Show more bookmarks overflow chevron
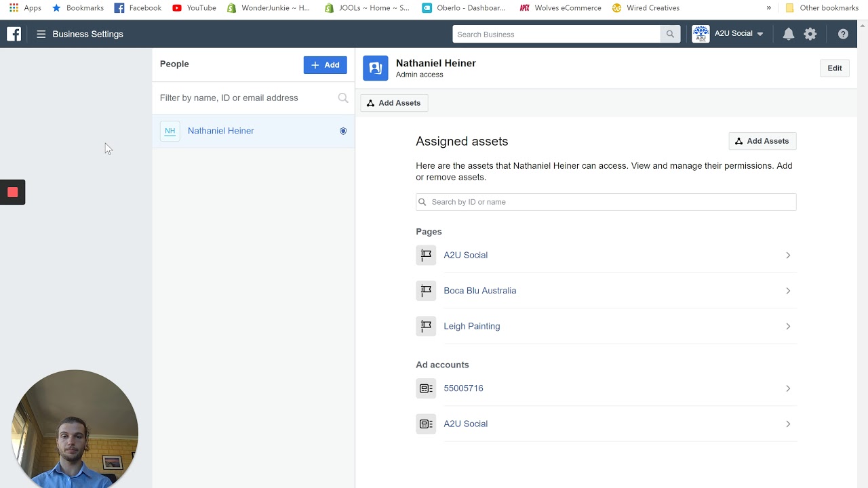Viewport: 868px width, 488px height. coord(769,8)
